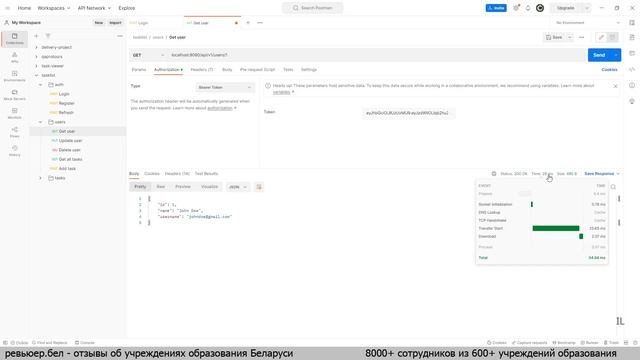640x360 pixels.
Task: Open the No Environment dropdown
Action: coord(588,23)
